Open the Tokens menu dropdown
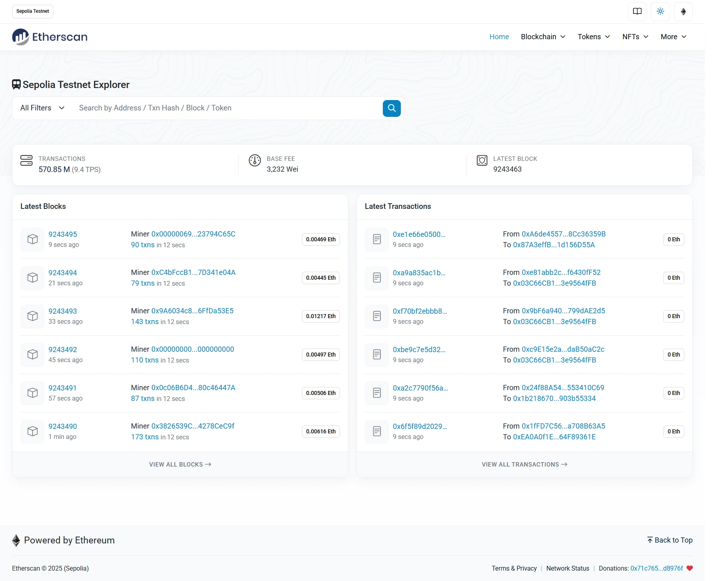 (x=594, y=37)
